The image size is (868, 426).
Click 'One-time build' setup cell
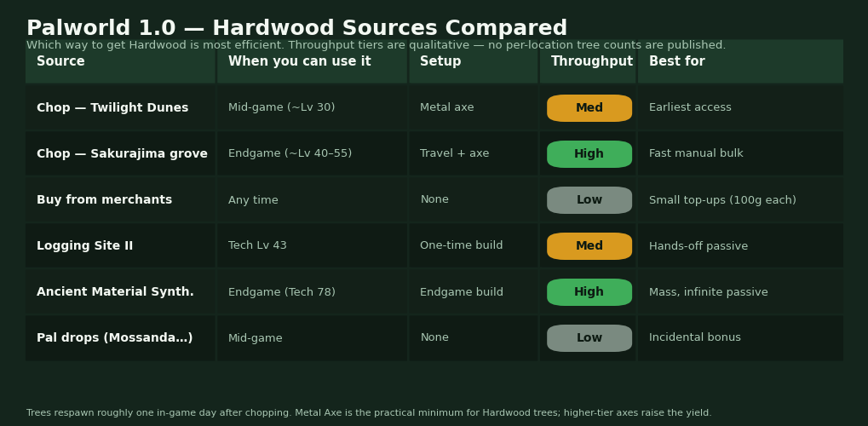click(x=474, y=246)
